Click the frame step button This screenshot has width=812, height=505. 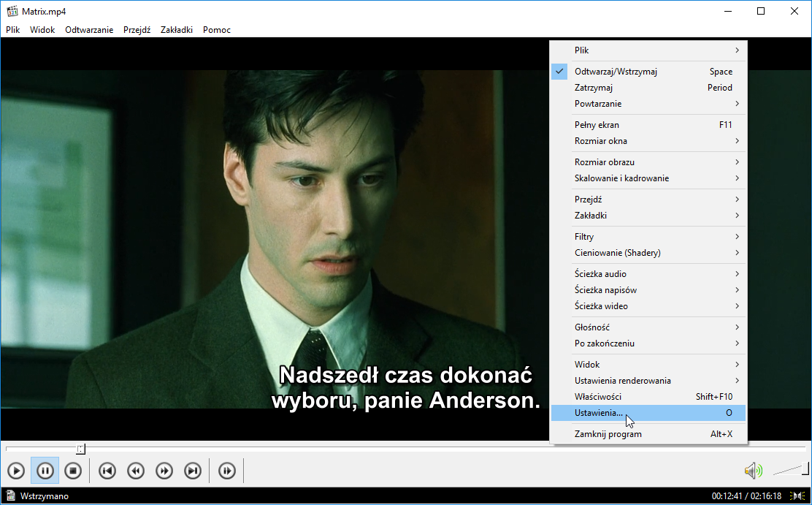pyautogui.click(x=227, y=471)
